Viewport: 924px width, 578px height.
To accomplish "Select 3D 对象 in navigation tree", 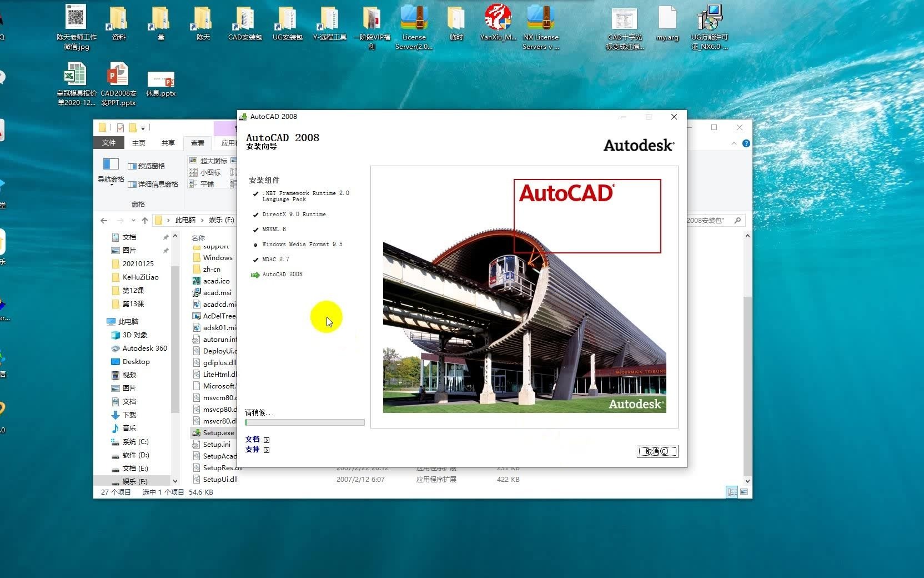I will click(129, 335).
